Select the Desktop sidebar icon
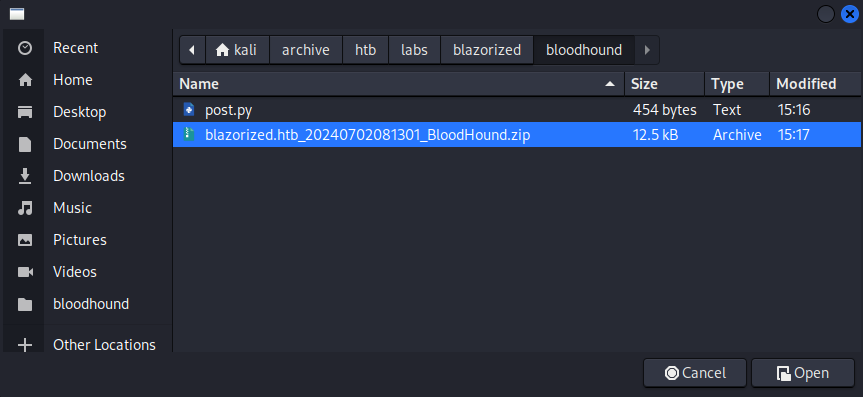The height and width of the screenshot is (397, 863). click(25, 112)
